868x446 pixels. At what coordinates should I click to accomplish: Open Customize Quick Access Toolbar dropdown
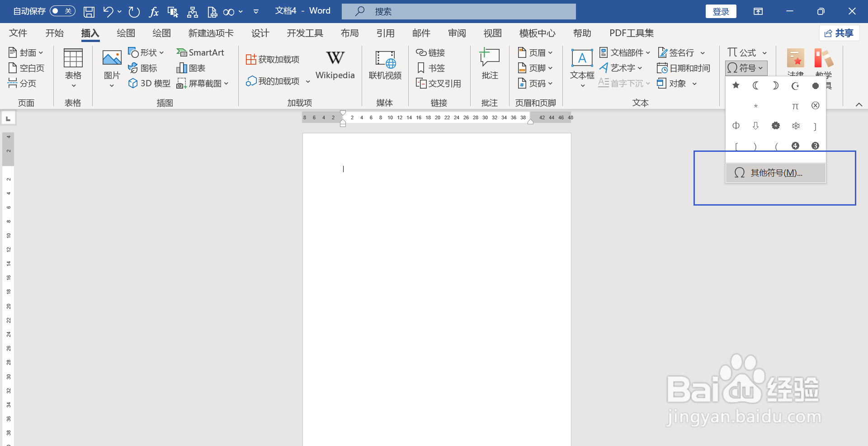(256, 12)
